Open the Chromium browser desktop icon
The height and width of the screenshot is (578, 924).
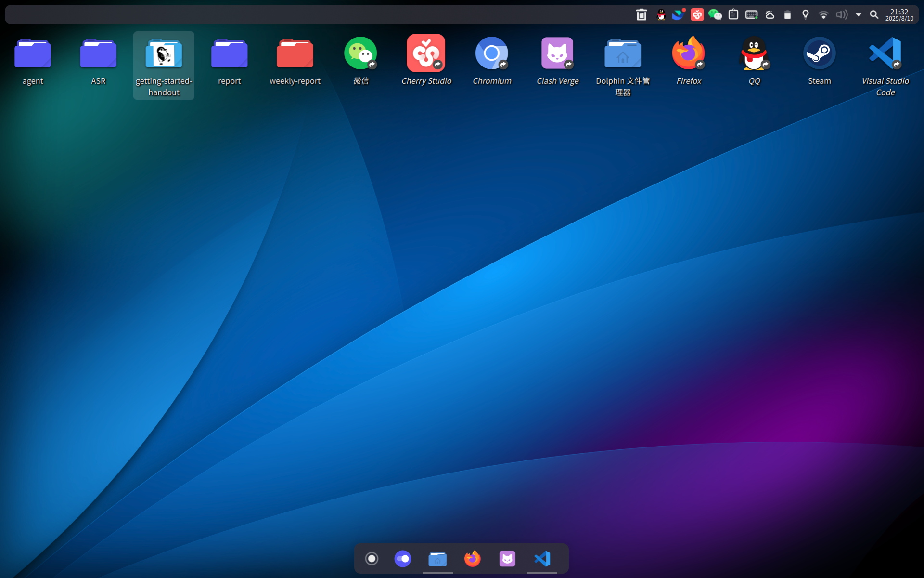(x=492, y=53)
